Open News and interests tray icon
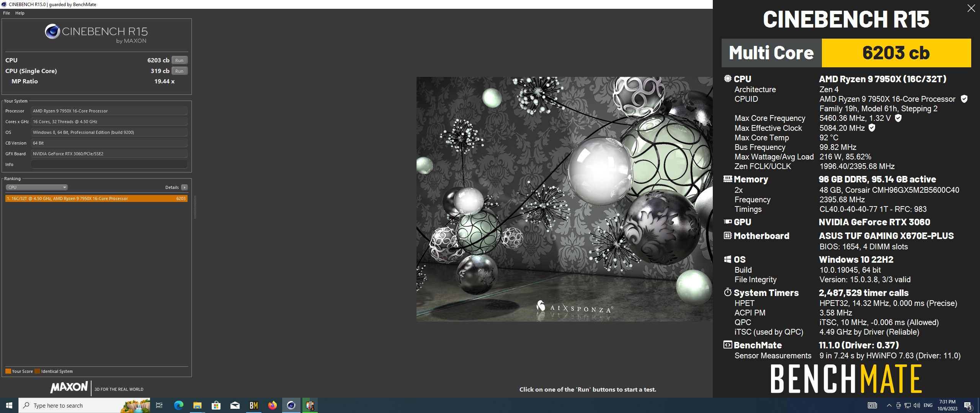Image resolution: width=980 pixels, height=413 pixels. pyautogui.click(x=872, y=405)
